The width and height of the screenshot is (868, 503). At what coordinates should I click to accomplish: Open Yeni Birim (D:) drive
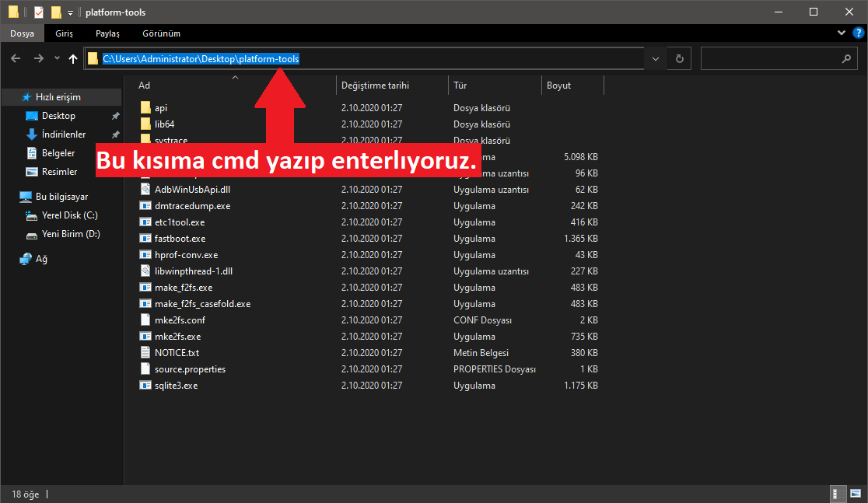pyautogui.click(x=71, y=234)
